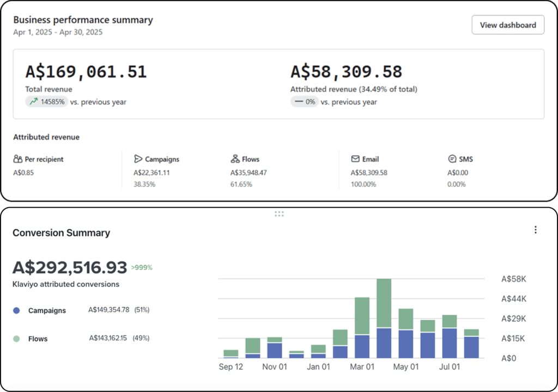Click the Mar 01 bar's blue segment

[362, 346]
